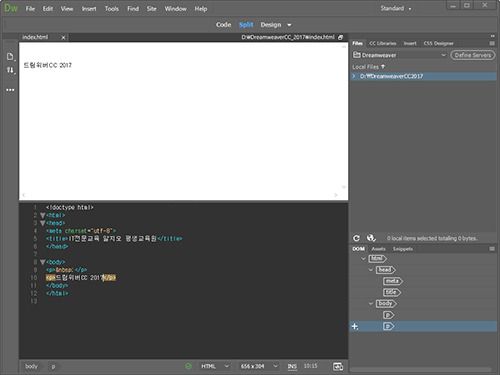The width and height of the screenshot is (500, 375).
Task: Click the Dreamweaver Dw logo icon
Action: tap(10, 8)
